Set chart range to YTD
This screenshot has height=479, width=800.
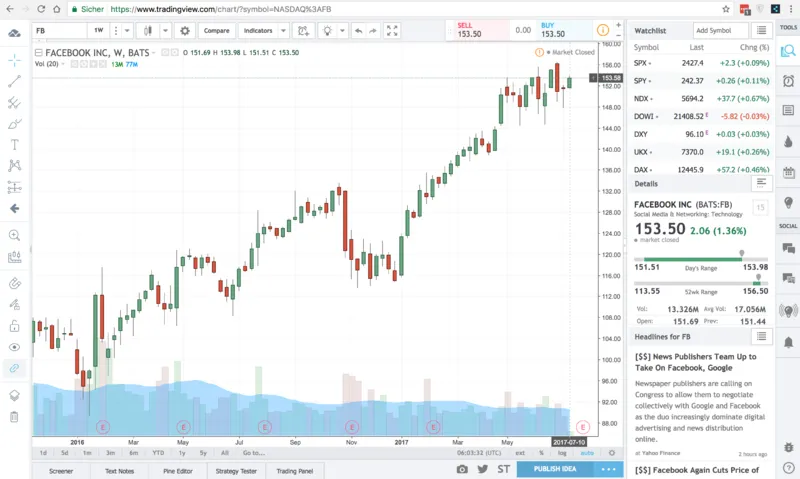[158, 453]
